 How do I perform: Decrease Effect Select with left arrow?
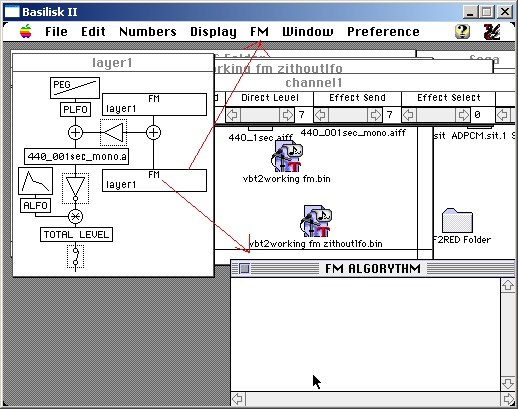(x=409, y=115)
